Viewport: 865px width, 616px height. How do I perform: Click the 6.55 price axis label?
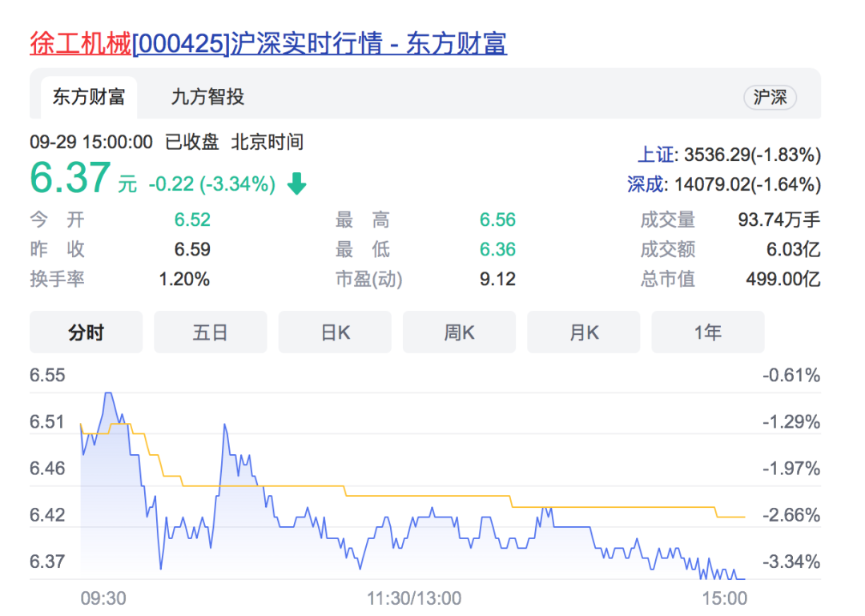pos(47,376)
